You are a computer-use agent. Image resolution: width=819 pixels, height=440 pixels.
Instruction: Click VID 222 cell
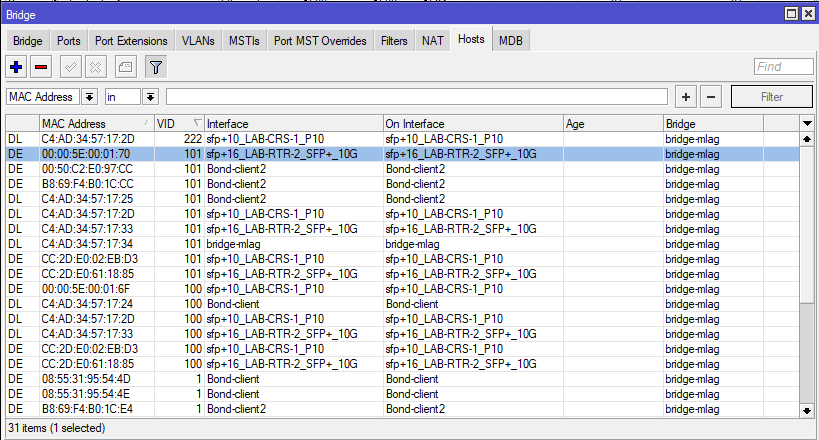click(179, 139)
